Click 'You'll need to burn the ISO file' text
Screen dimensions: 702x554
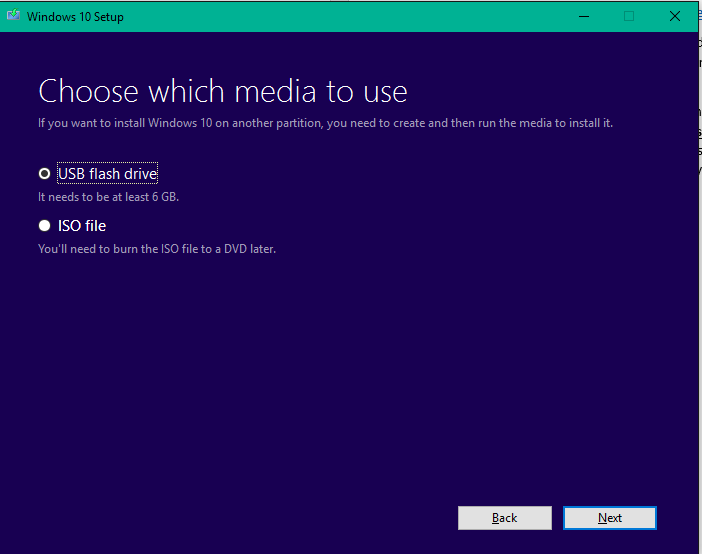tap(157, 249)
